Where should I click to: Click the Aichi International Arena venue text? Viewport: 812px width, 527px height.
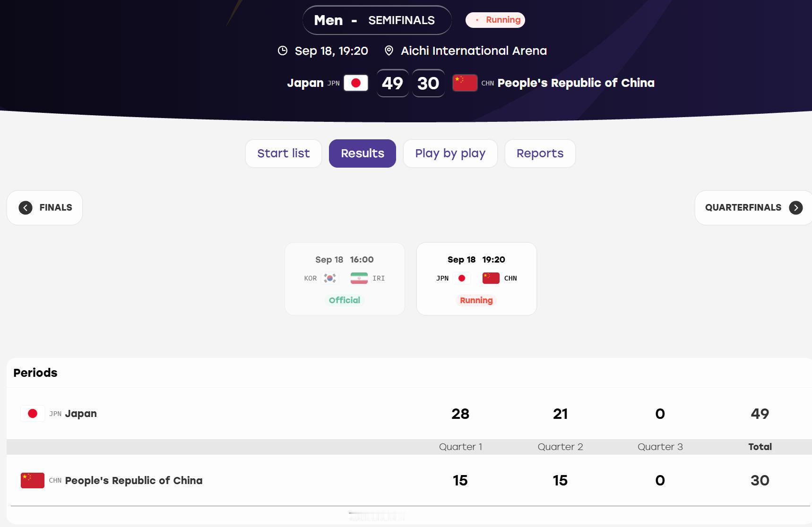click(474, 51)
